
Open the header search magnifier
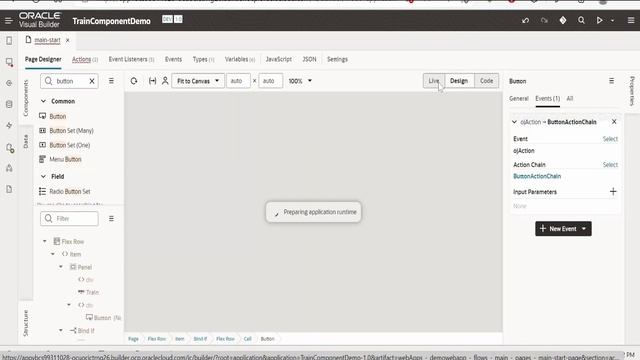tap(581, 20)
